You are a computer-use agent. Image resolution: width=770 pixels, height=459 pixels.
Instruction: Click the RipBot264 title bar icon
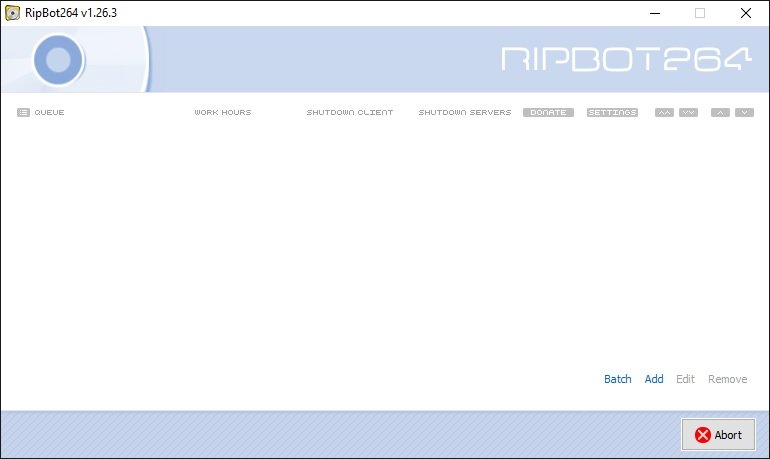pos(13,13)
